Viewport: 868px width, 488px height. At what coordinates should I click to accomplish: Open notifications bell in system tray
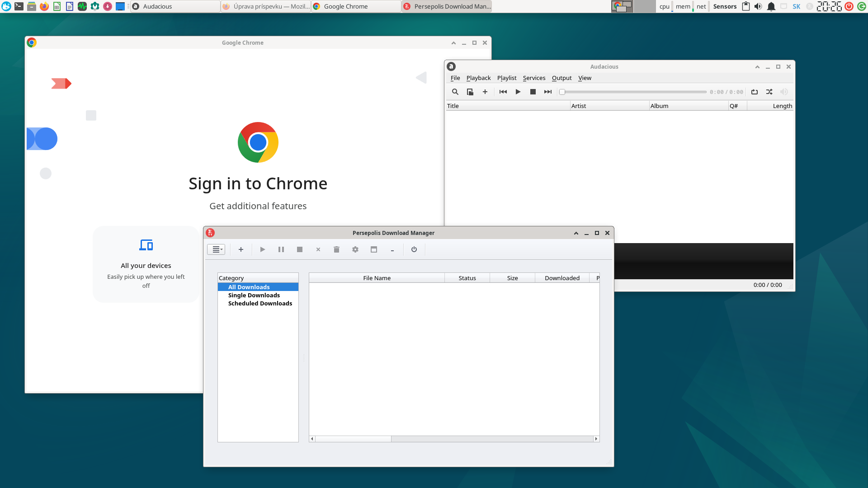pos(771,6)
